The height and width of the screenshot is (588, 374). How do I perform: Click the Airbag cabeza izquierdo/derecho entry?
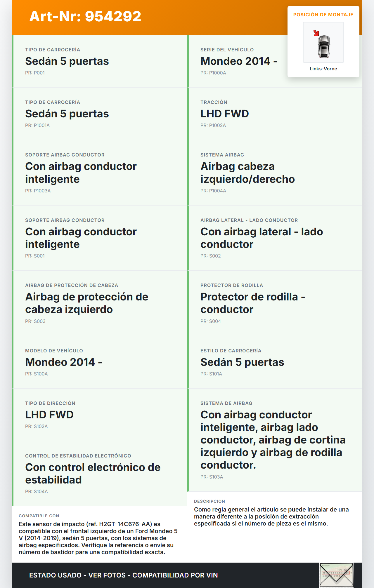coord(247,173)
